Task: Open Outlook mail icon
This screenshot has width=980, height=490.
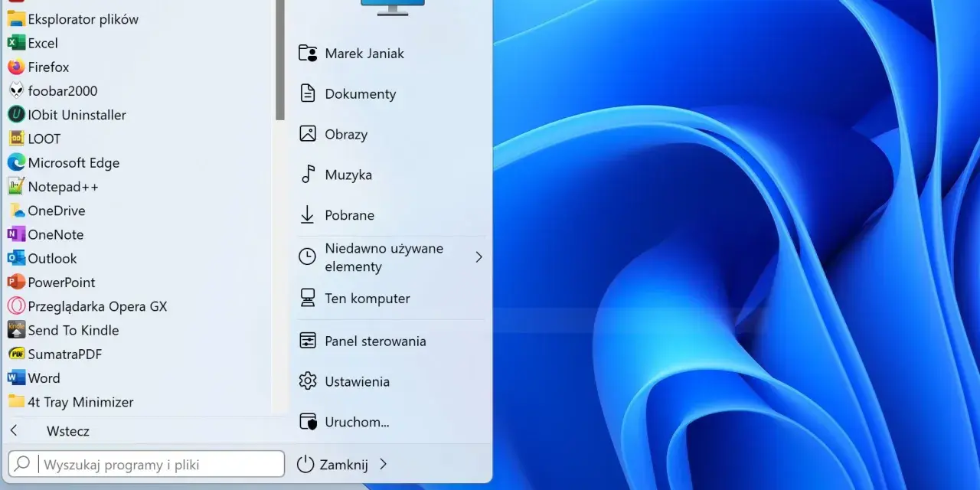Action: [x=16, y=258]
